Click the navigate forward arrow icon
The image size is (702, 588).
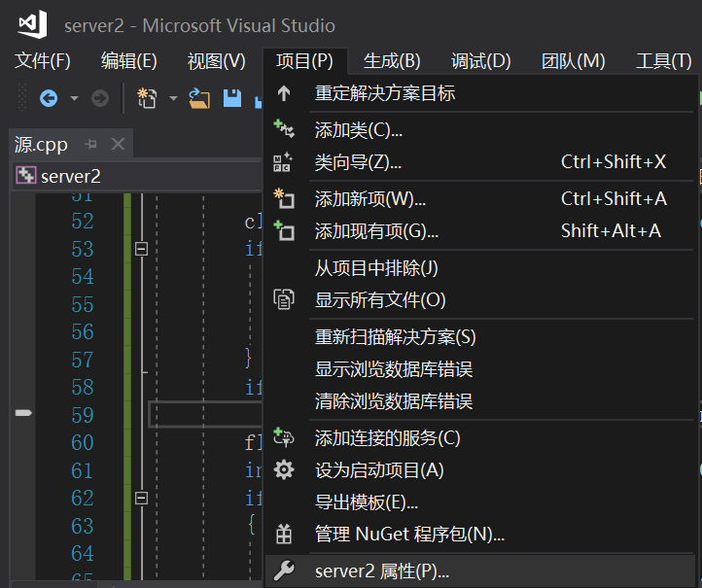(100, 98)
